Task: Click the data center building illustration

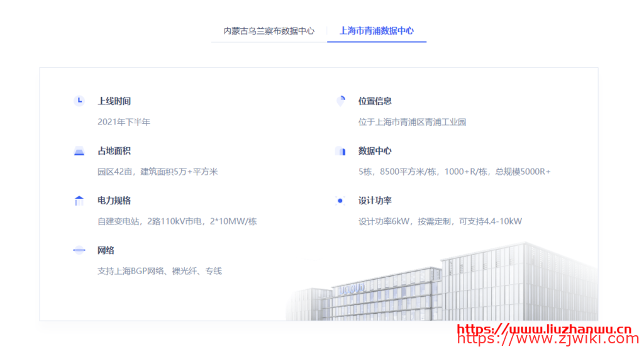Action: point(441,282)
